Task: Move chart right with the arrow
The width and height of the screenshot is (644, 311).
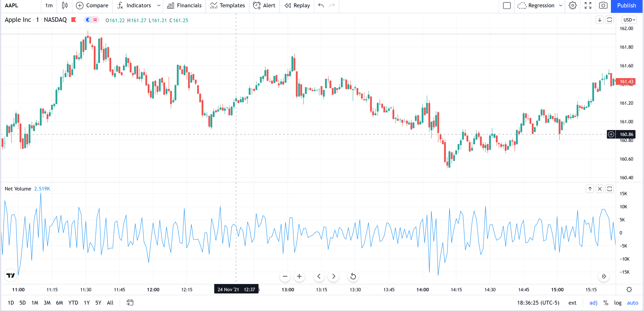Action: pyautogui.click(x=334, y=276)
